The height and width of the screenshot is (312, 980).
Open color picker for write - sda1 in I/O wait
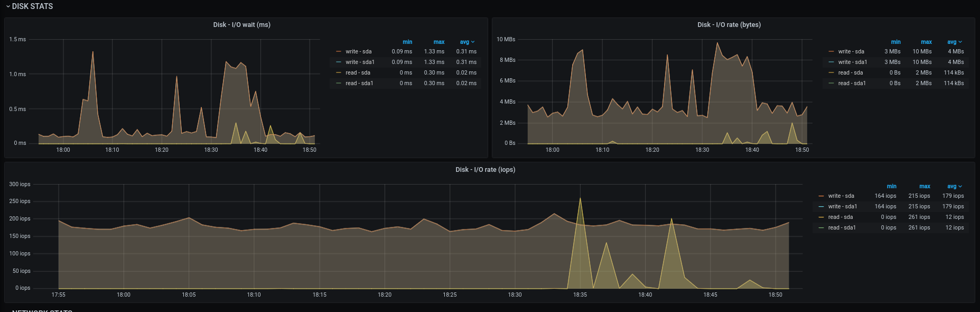click(x=338, y=62)
